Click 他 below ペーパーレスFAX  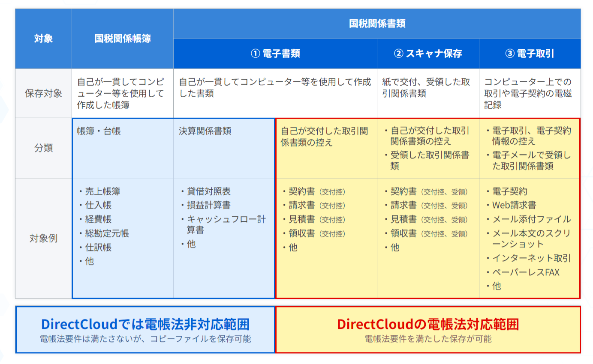click(x=494, y=286)
